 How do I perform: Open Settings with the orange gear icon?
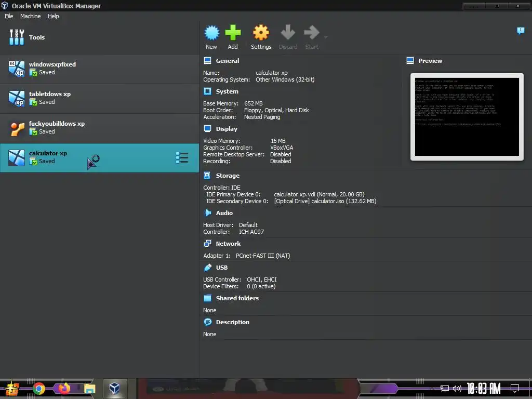pos(261,33)
